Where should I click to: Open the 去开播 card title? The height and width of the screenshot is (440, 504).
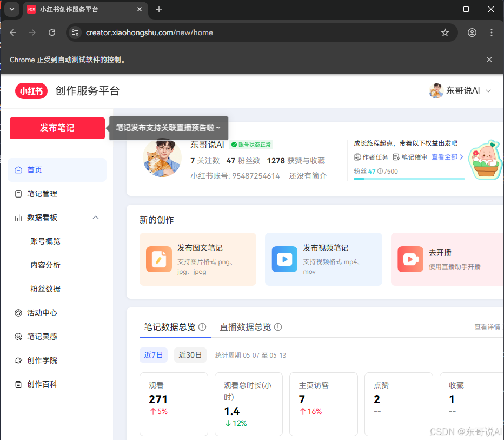(x=440, y=253)
